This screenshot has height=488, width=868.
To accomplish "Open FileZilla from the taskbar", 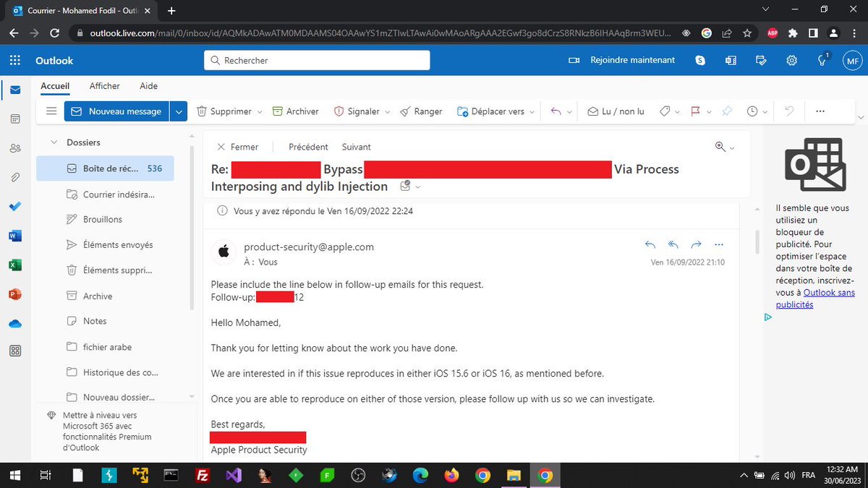I will (x=203, y=475).
